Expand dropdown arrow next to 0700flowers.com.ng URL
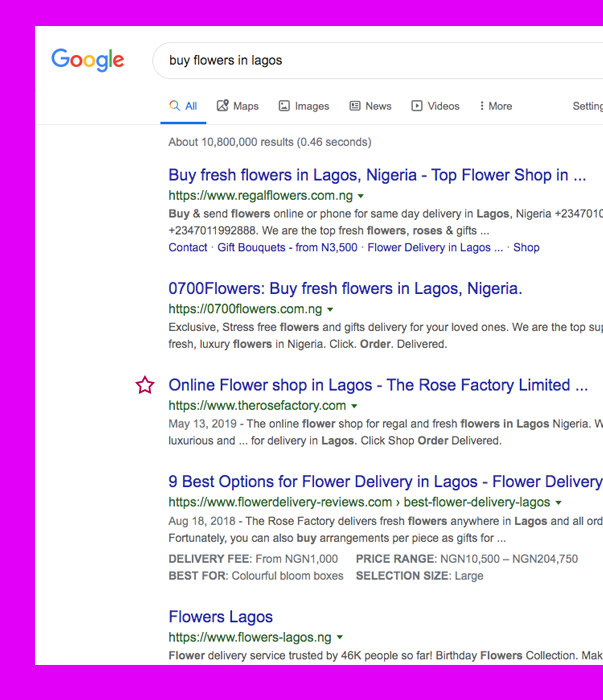Image resolution: width=603 pixels, height=700 pixels. pos(330,309)
